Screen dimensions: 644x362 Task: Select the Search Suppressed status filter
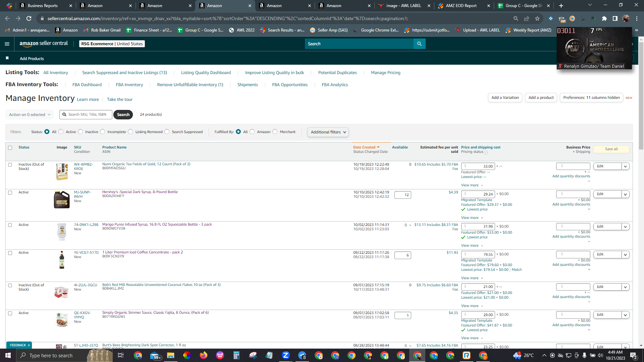(167, 132)
